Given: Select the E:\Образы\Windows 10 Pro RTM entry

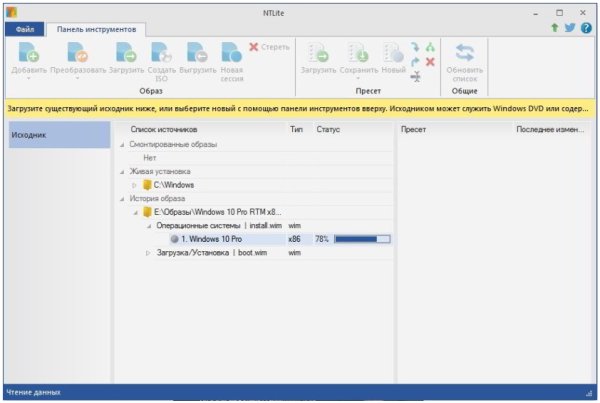Looking at the screenshot, I should (217, 212).
